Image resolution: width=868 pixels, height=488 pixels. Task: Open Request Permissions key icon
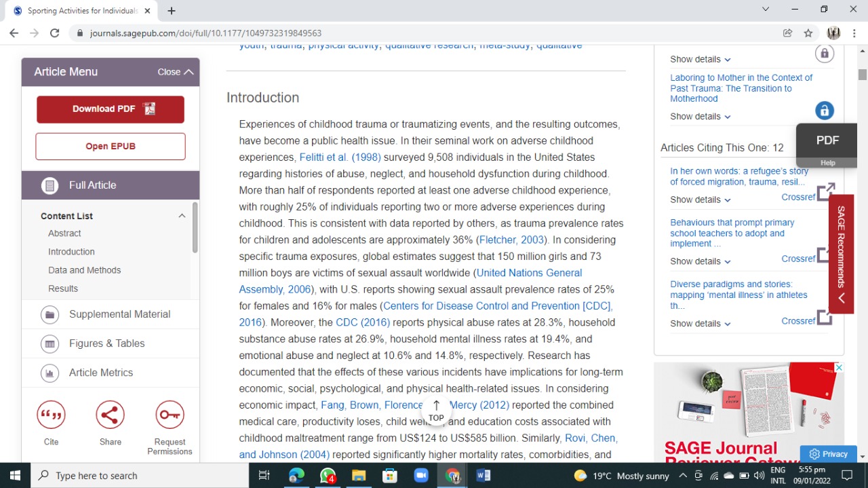[170, 415]
